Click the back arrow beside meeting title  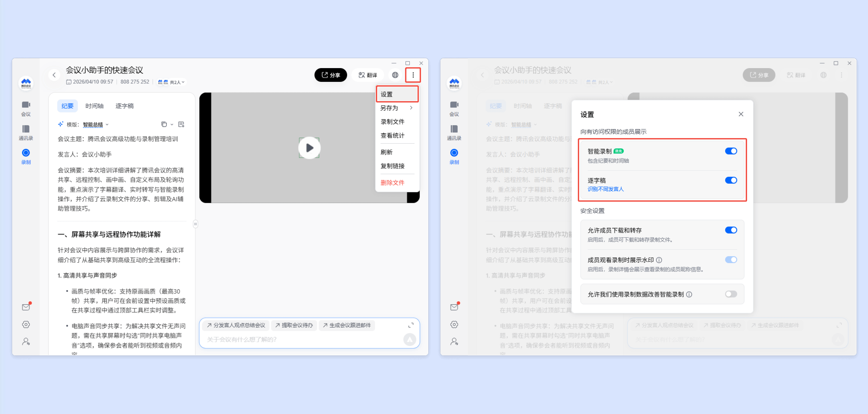(x=54, y=75)
